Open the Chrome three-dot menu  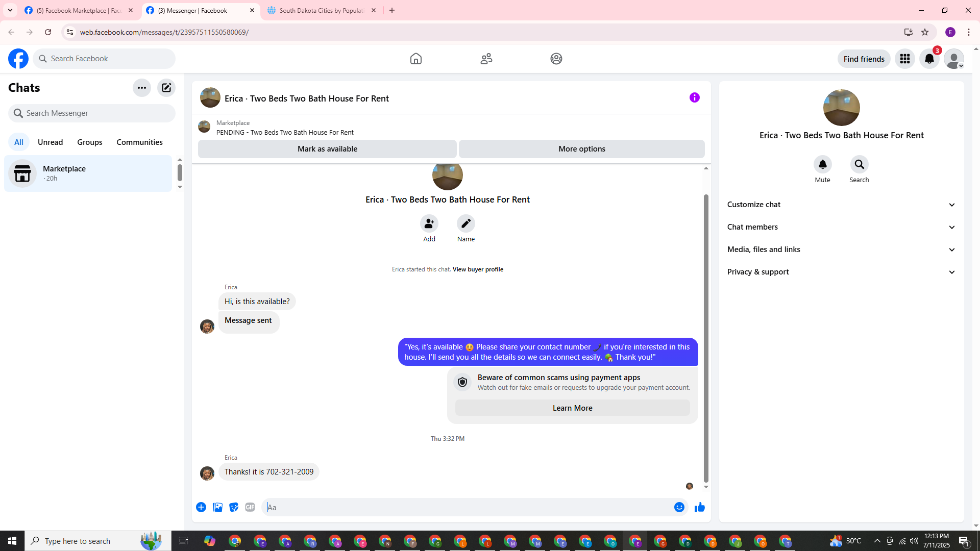click(969, 32)
